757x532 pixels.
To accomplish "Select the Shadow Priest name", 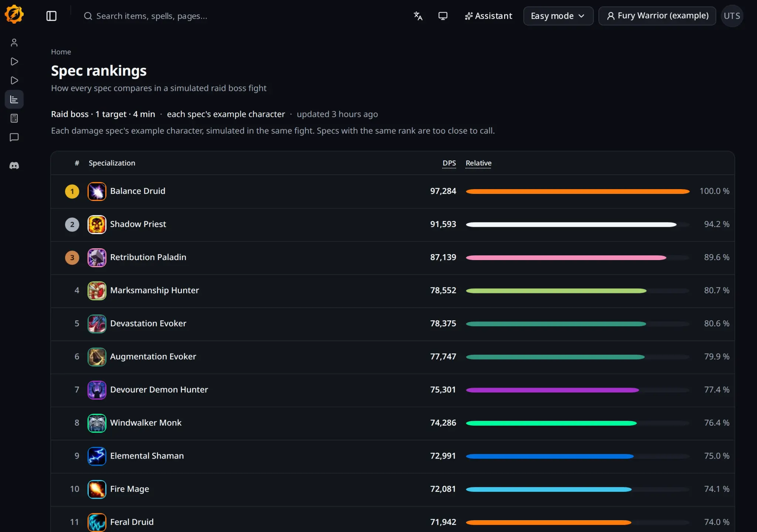I will point(138,224).
